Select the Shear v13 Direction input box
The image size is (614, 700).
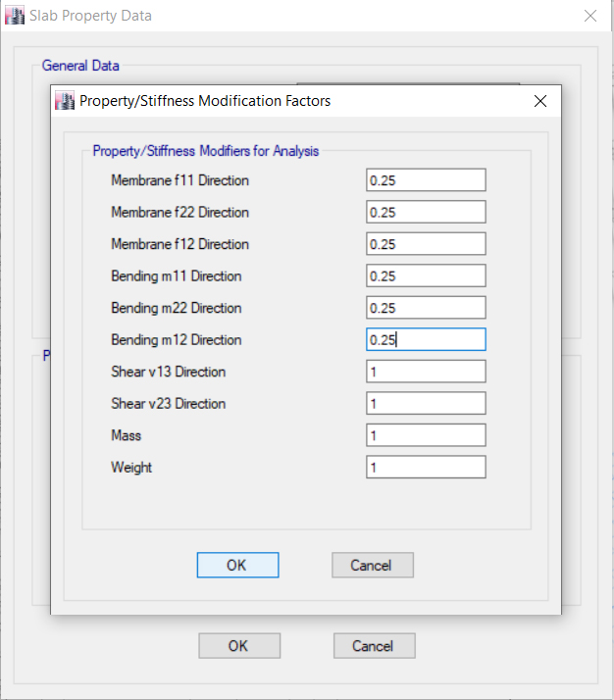coord(426,372)
